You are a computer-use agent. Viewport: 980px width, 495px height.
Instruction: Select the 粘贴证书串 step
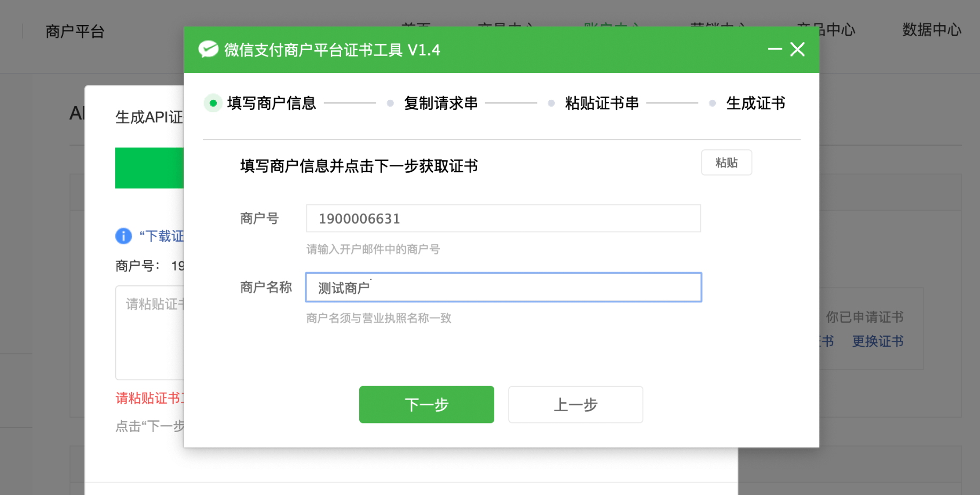(x=602, y=103)
